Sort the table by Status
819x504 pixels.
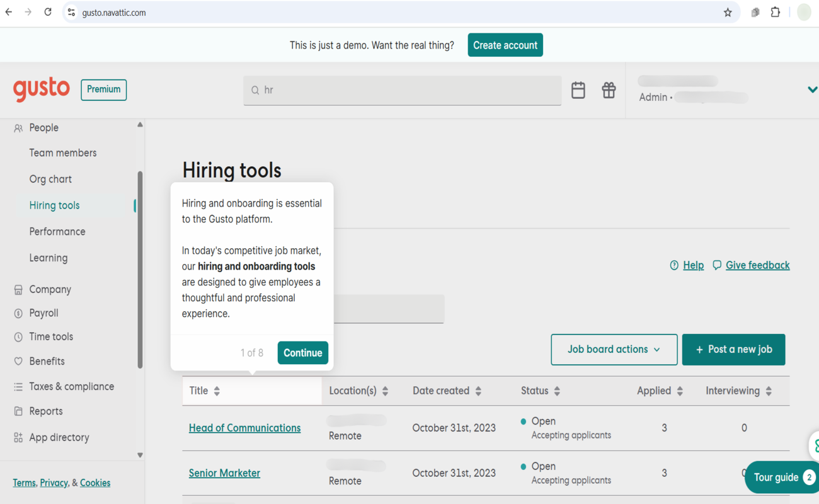557,391
